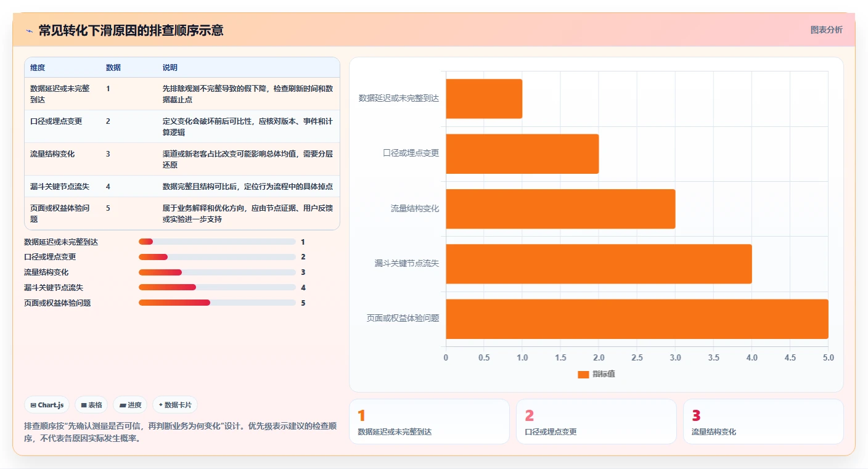Image resolution: width=868 pixels, height=469 pixels.
Task: Click description starting 数据完整且结构可比后
Action: [248, 187]
